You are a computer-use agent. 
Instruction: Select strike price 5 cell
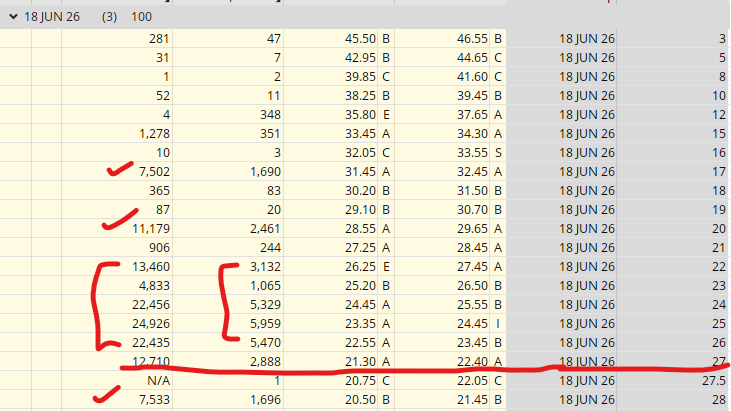point(722,58)
